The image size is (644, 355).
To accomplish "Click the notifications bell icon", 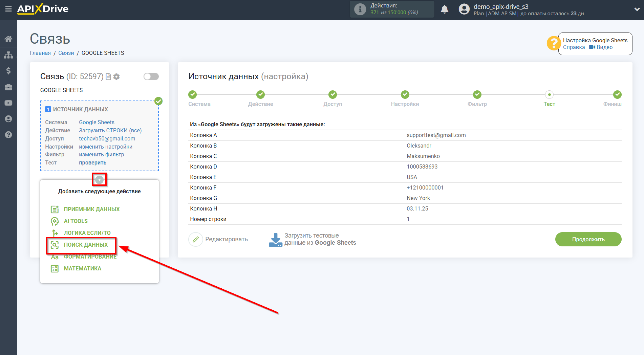I will click(444, 9).
